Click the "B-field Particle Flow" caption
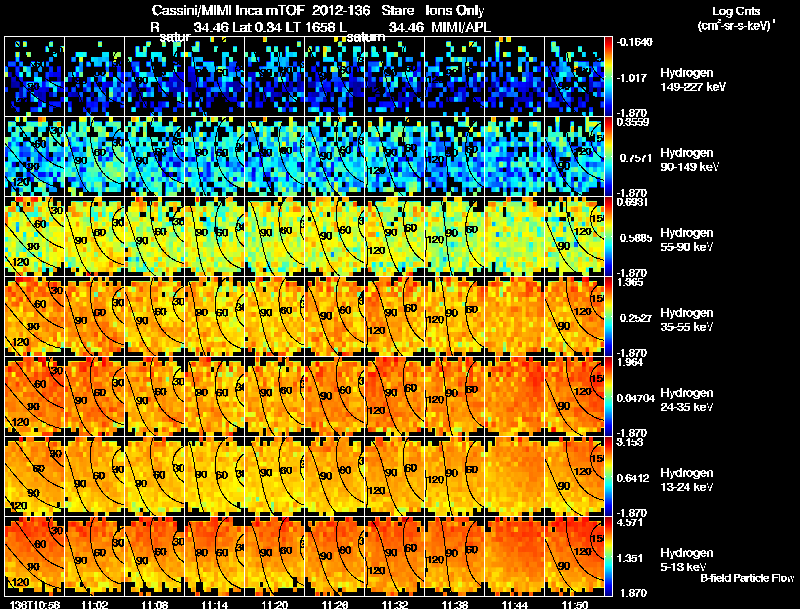Image resolution: width=800 pixels, height=609 pixels. click(x=747, y=578)
